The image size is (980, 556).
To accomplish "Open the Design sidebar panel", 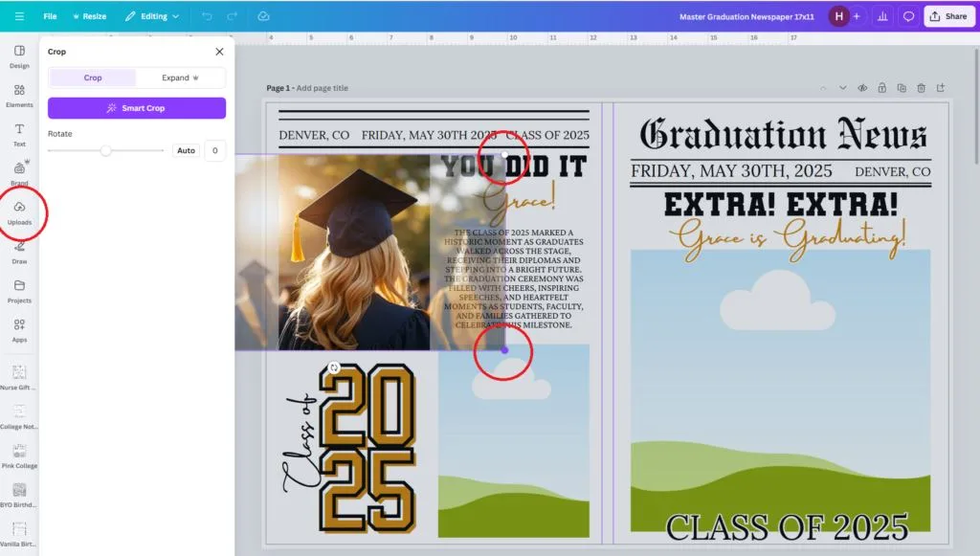I will coord(19,56).
